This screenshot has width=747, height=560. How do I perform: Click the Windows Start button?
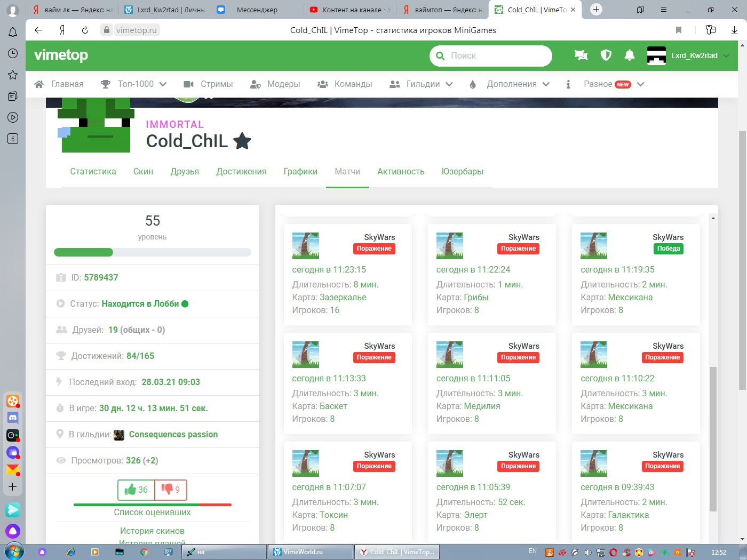click(x=14, y=551)
